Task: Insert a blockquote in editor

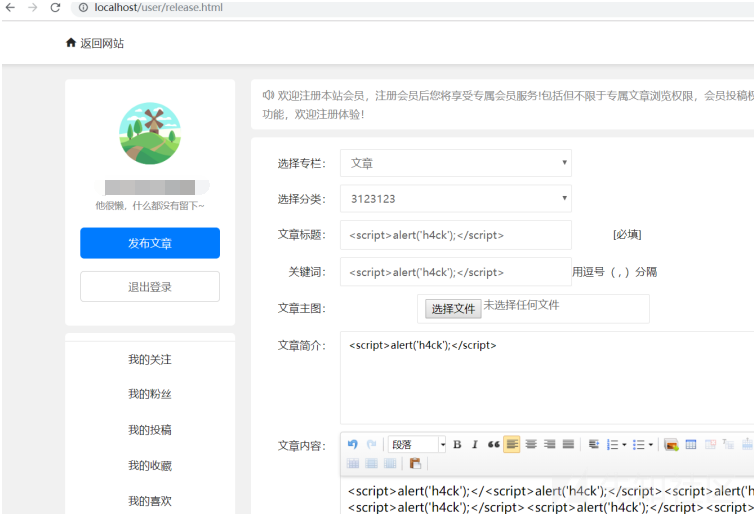Action: 493,444
